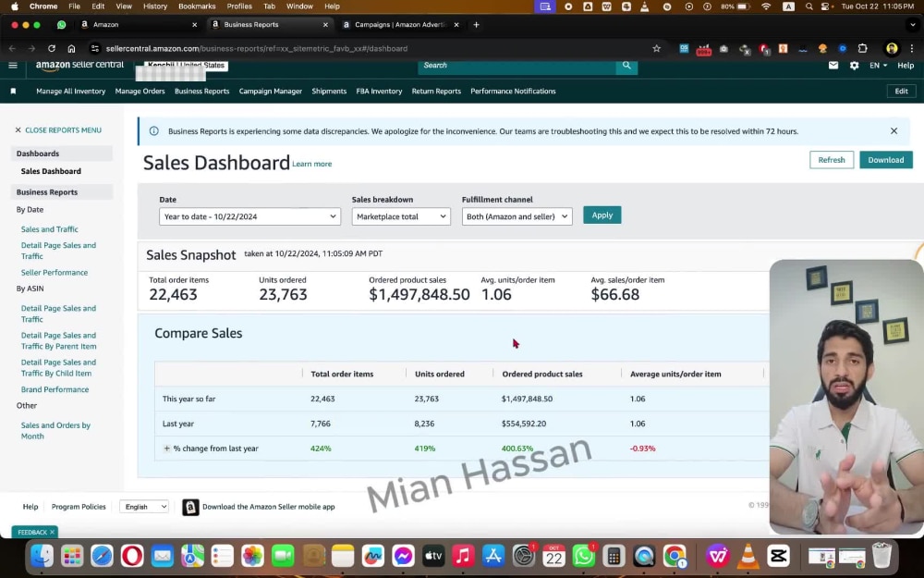This screenshot has width=924, height=578.
Task: Dismiss the data discrepancies info banner
Action: tap(894, 131)
